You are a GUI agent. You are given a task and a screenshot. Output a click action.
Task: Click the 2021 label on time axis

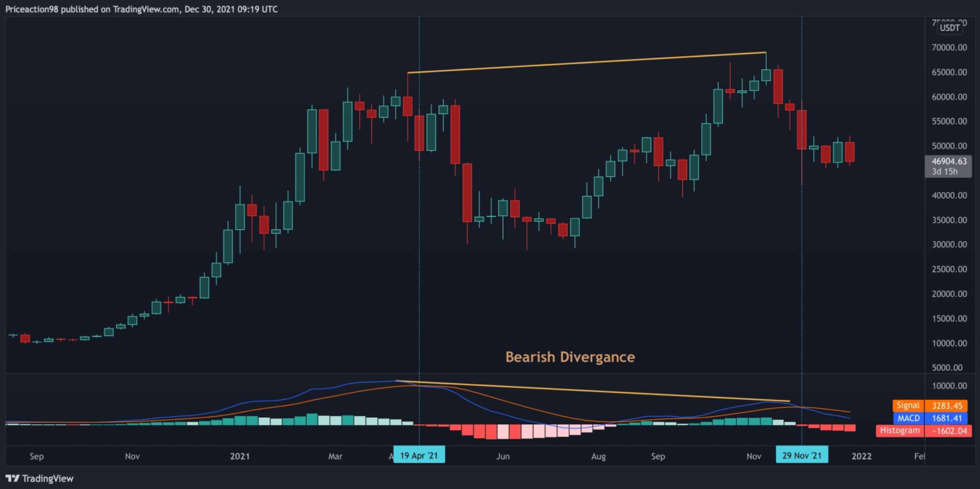point(240,456)
